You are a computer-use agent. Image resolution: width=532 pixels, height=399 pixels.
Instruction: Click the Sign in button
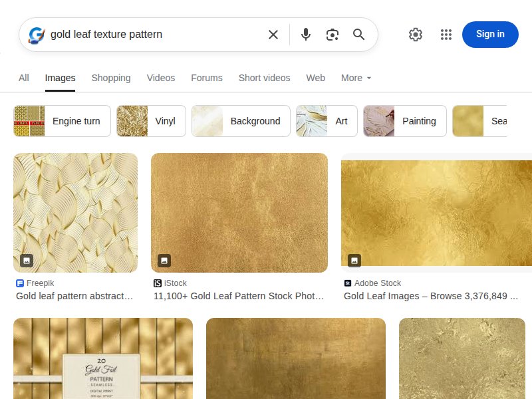490,35
